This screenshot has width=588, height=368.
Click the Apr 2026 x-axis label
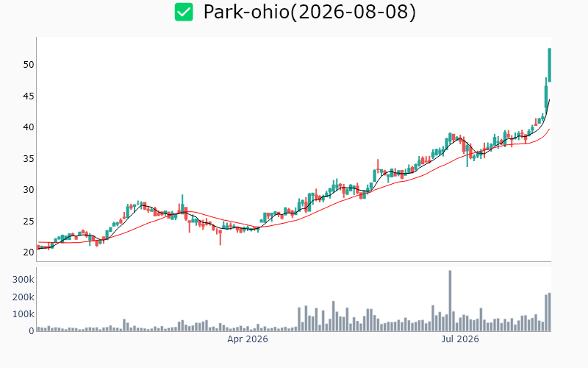click(x=248, y=339)
